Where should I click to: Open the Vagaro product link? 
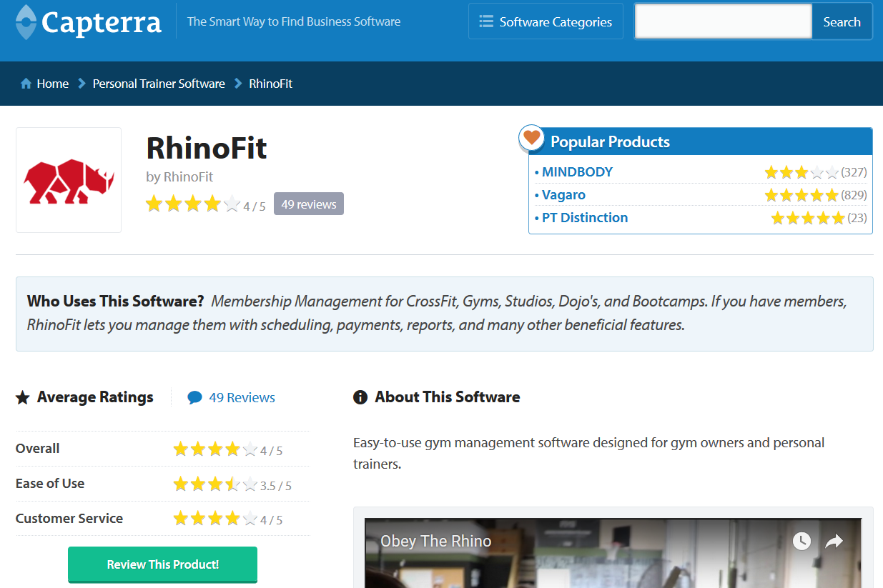point(563,194)
